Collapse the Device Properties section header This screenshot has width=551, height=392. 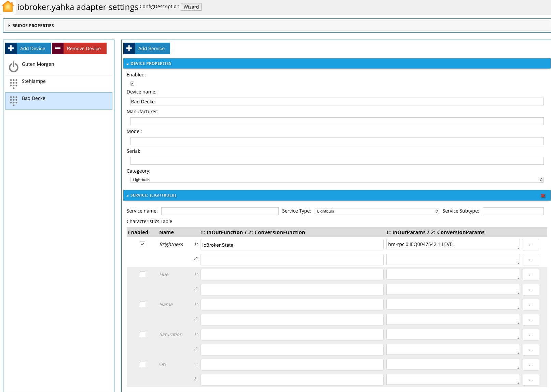pyautogui.click(x=151, y=63)
